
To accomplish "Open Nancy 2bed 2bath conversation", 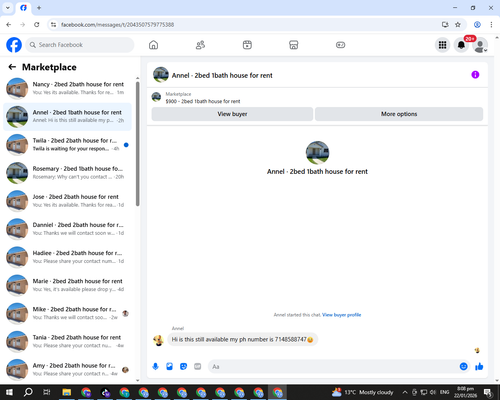I will [x=67, y=88].
